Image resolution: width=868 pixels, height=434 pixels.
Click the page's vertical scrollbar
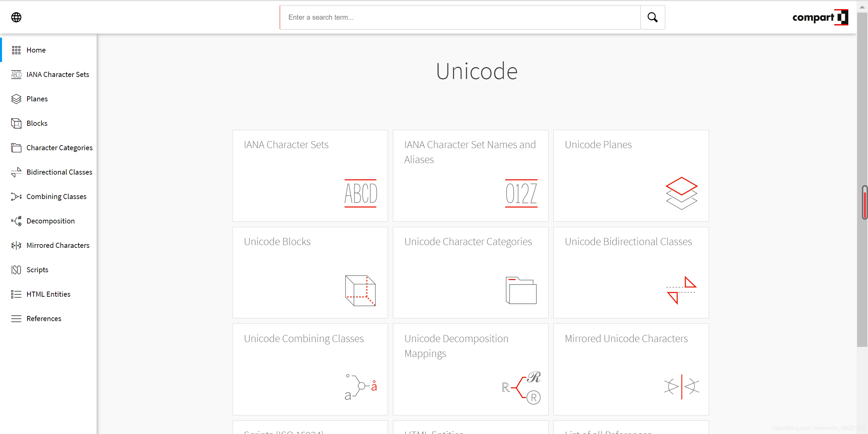coord(862,271)
